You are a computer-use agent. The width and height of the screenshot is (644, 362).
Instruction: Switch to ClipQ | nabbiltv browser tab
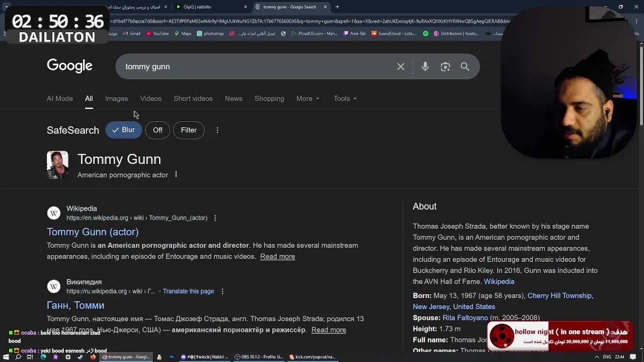pos(211,7)
